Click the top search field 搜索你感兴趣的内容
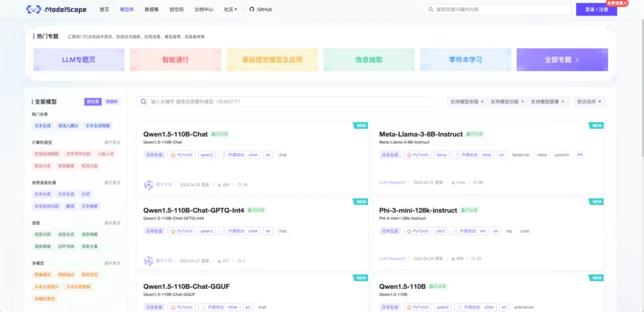Image resolution: width=644 pixels, height=312 pixels. (498, 9)
